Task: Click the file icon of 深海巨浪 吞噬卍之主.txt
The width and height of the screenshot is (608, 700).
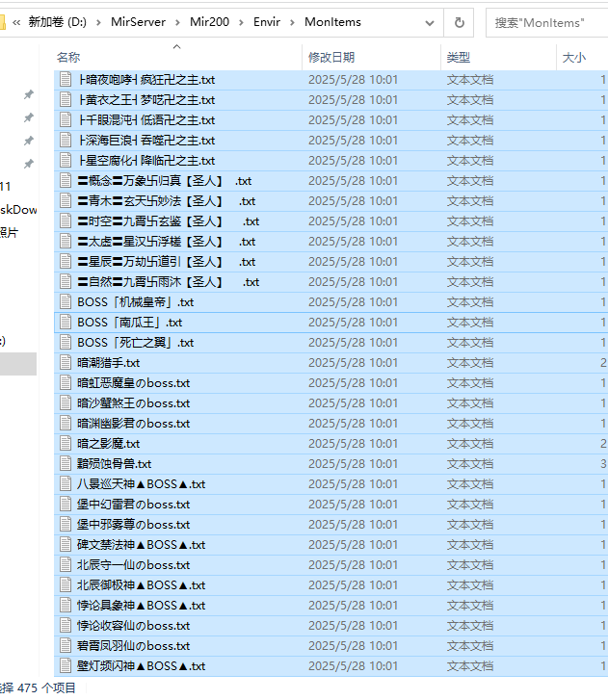Action: 66,141
